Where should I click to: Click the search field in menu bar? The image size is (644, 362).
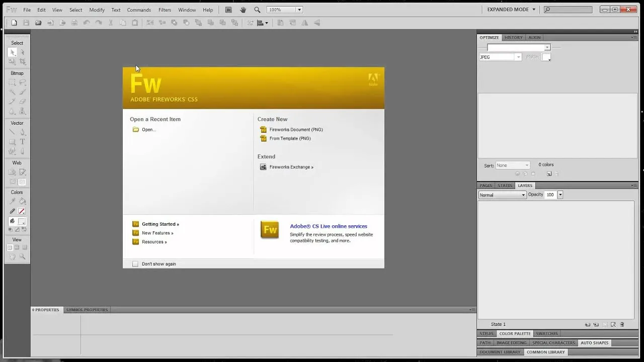568,10
